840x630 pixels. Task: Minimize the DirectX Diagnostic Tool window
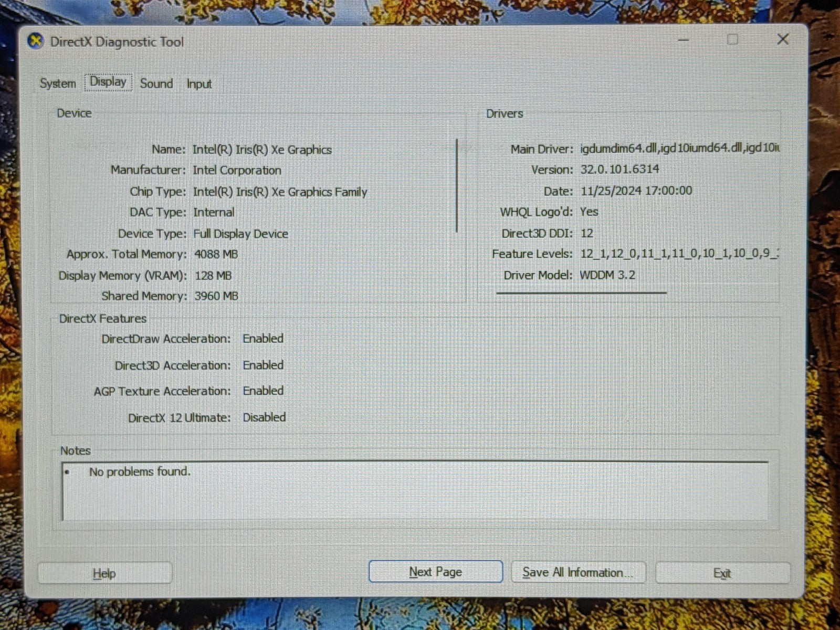coord(684,39)
